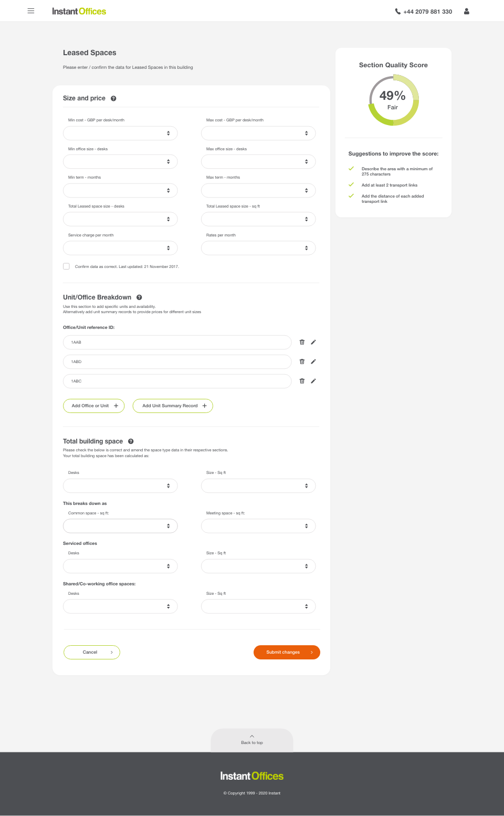Submit changes with the orange button

(x=287, y=652)
